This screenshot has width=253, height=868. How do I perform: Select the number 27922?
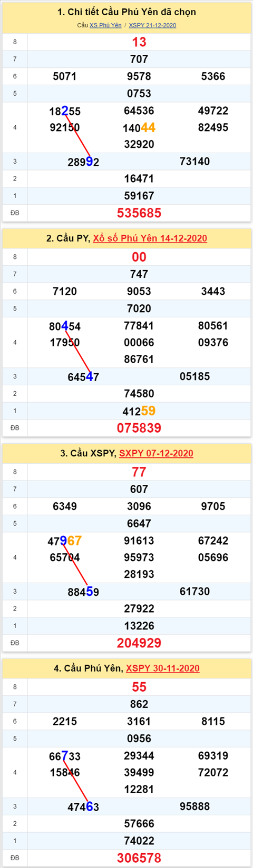(139, 608)
